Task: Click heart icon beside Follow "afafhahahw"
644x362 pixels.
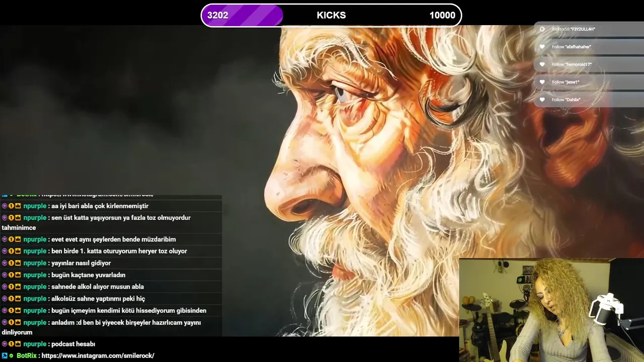Action: 542,47
